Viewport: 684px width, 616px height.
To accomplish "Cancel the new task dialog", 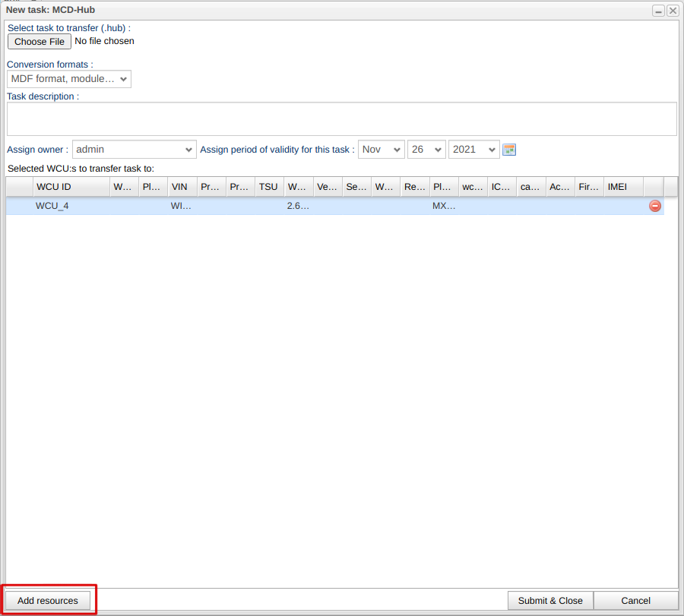I will (x=635, y=601).
